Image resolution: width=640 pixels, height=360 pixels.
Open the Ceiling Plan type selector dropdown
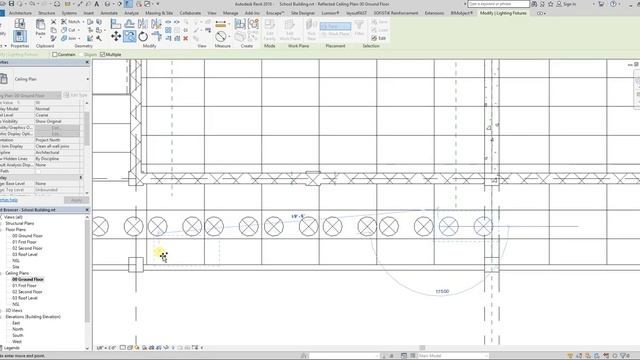click(88, 79)
